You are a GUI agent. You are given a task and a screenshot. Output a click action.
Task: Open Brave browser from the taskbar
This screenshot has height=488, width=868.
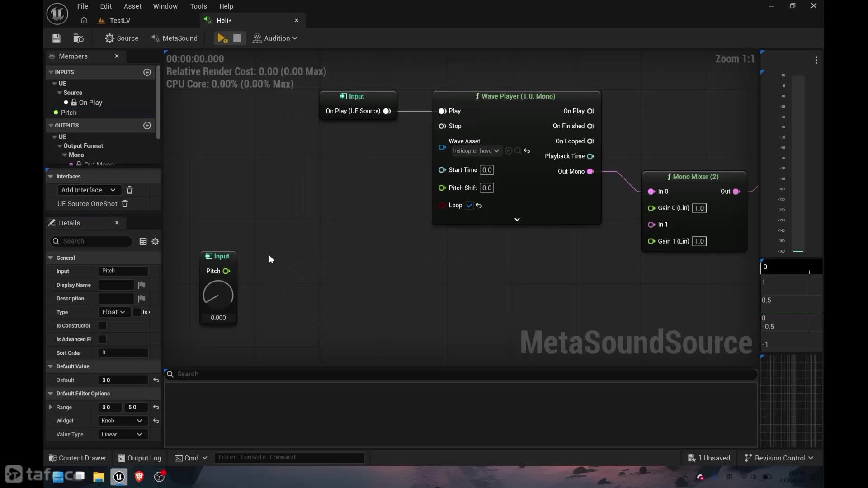(139, 477)
